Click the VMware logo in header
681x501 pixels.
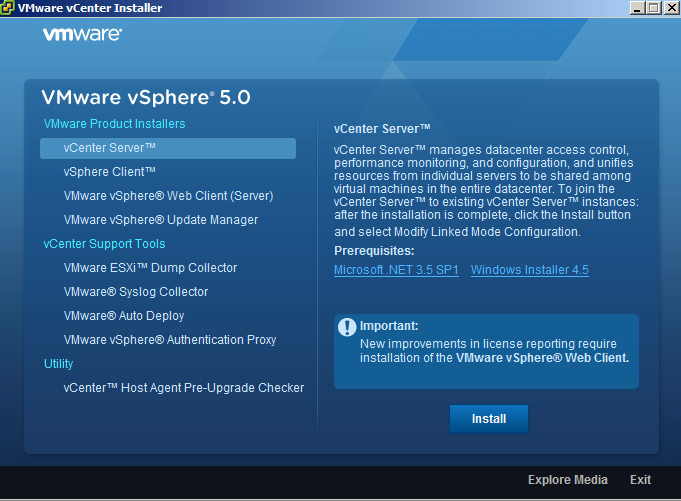point(82,34)
